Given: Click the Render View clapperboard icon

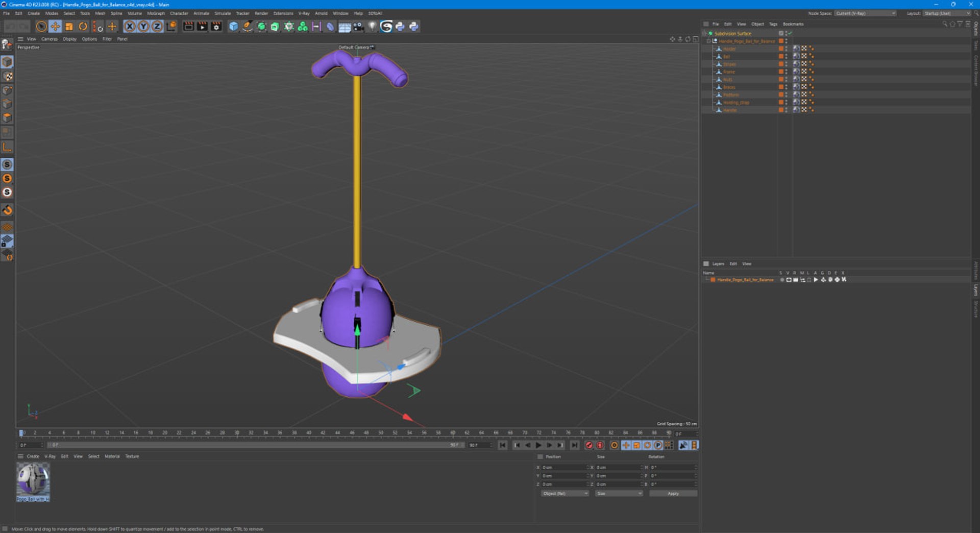Looking at the screenshot, I should 188,27.
